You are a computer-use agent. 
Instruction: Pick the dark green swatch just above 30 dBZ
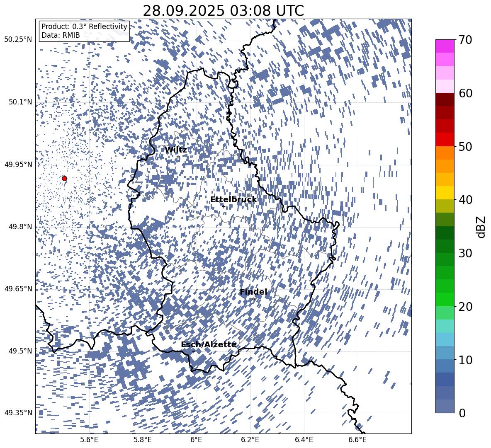[x=445, y=246]
